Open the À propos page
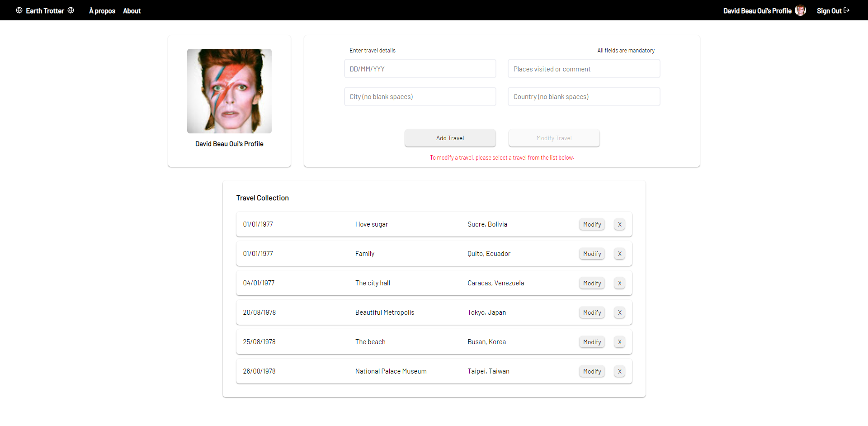 coord(102,10)
